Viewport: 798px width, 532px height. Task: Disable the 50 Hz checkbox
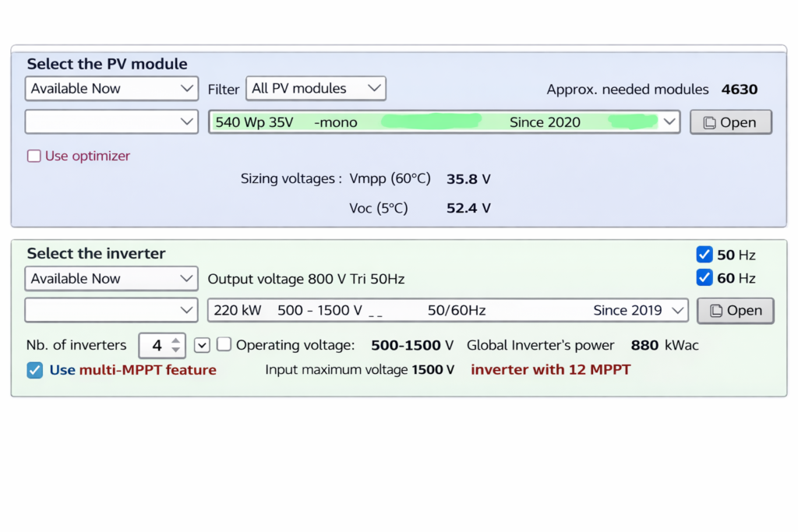pyautogui.click(x=704, y=254)
